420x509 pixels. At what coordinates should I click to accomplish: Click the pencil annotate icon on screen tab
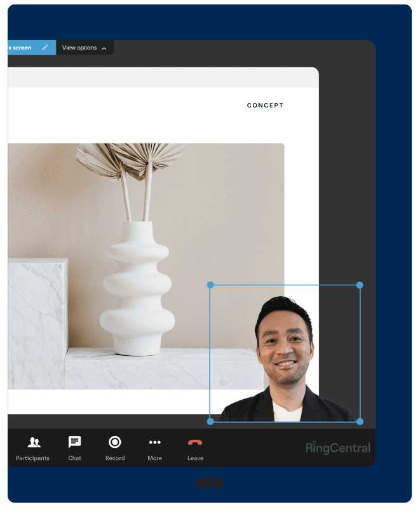click(45, 48)
